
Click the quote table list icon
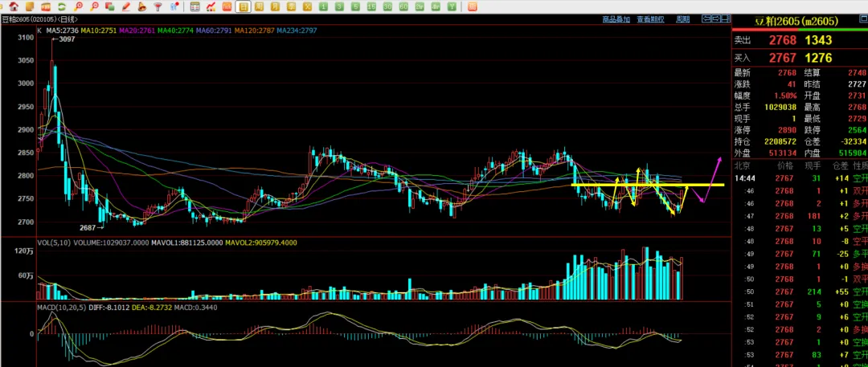pos(194,6)
